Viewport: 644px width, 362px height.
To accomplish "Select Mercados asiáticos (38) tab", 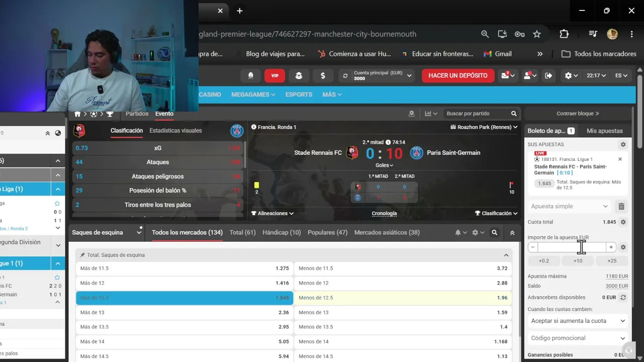I will coord(387,232).
